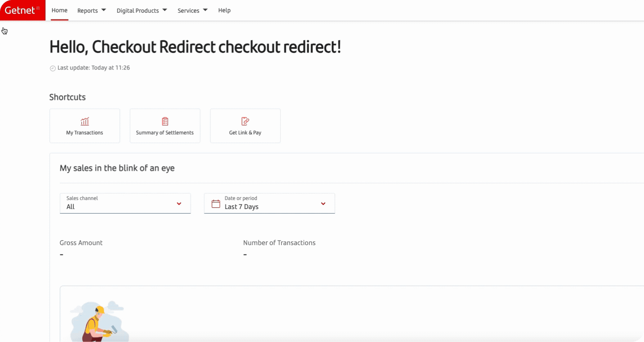
Task: Open the Summary of Settlements shortcut
Action: click(x=165, y=126)
